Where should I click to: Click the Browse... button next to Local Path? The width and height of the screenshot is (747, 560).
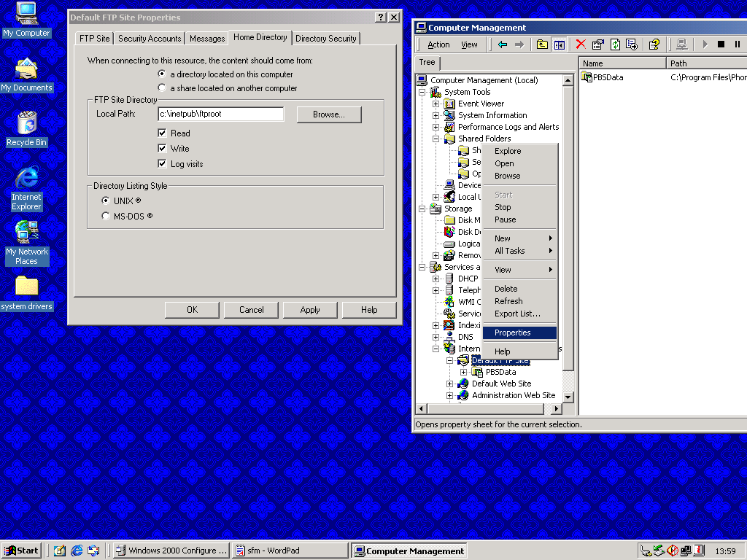(329, 114)
